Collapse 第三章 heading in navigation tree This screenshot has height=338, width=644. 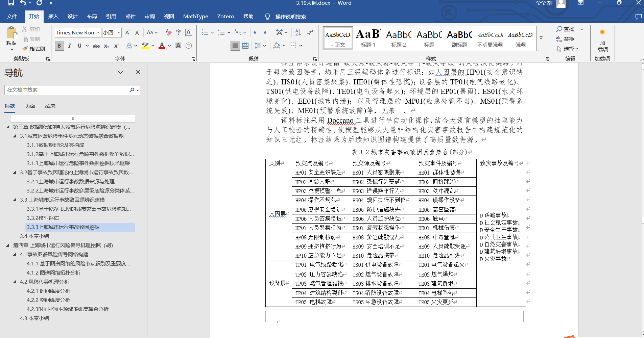click(8, 127)
